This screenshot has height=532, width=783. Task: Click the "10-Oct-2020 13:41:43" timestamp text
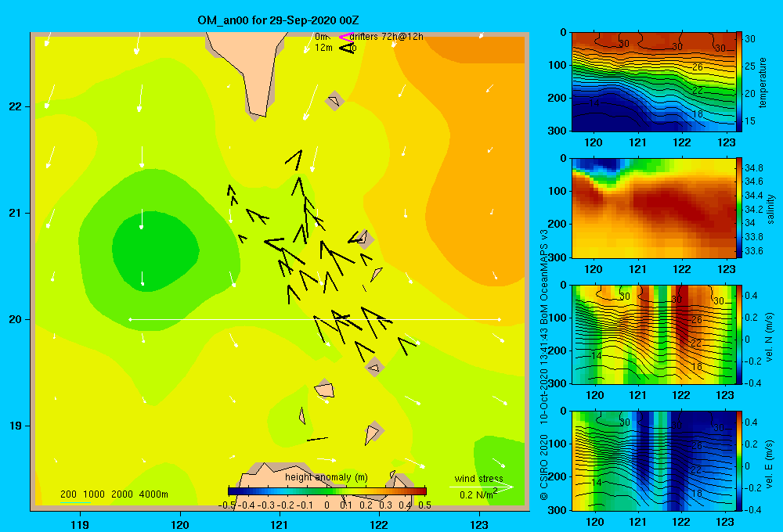544,377
